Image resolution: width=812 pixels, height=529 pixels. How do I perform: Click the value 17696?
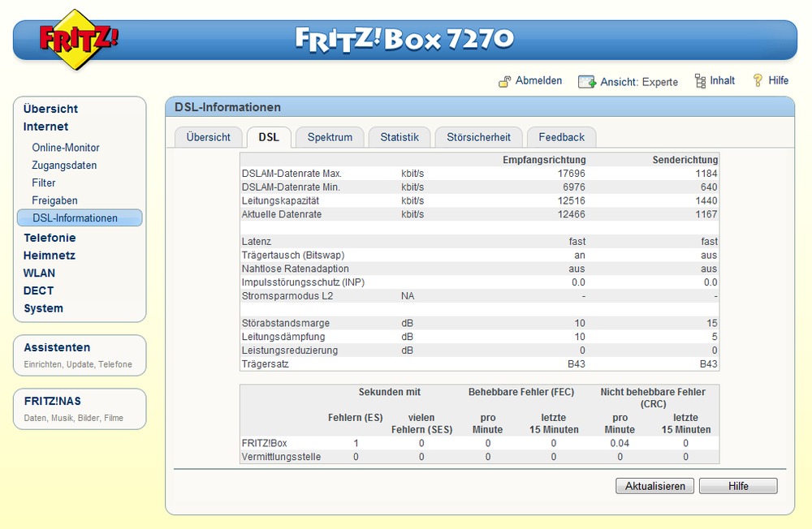click(571, 174)
